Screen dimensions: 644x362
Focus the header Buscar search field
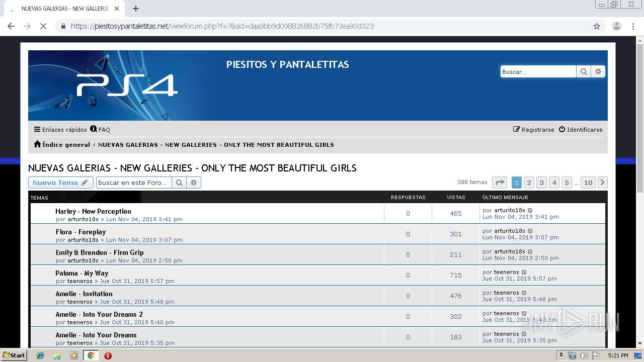click(538, 72)
